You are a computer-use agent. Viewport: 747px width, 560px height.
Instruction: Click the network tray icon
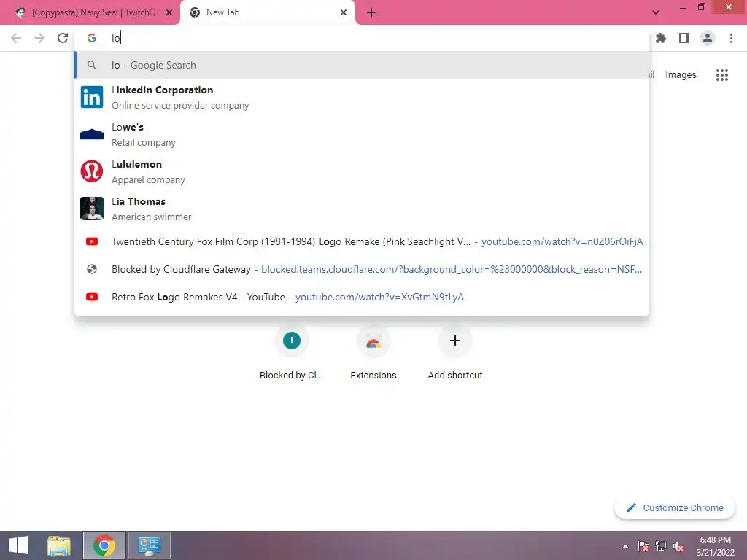tap(661, 546)
